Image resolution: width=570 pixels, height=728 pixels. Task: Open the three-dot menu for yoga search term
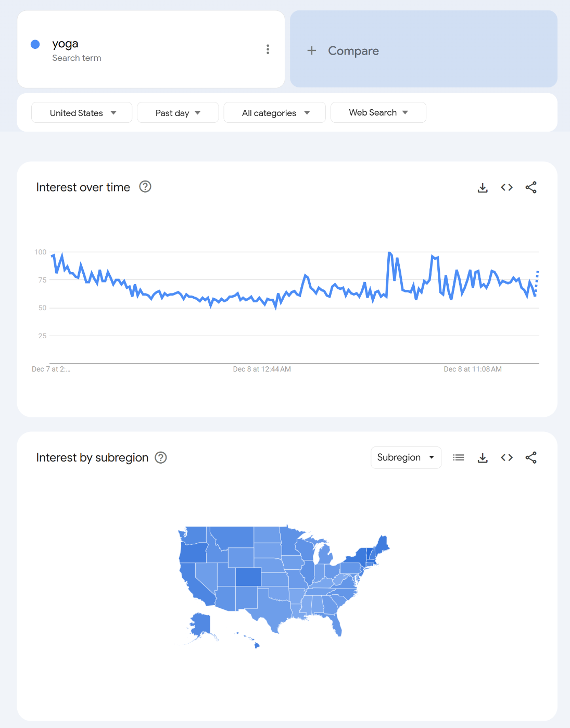click(x=268, y=49)
